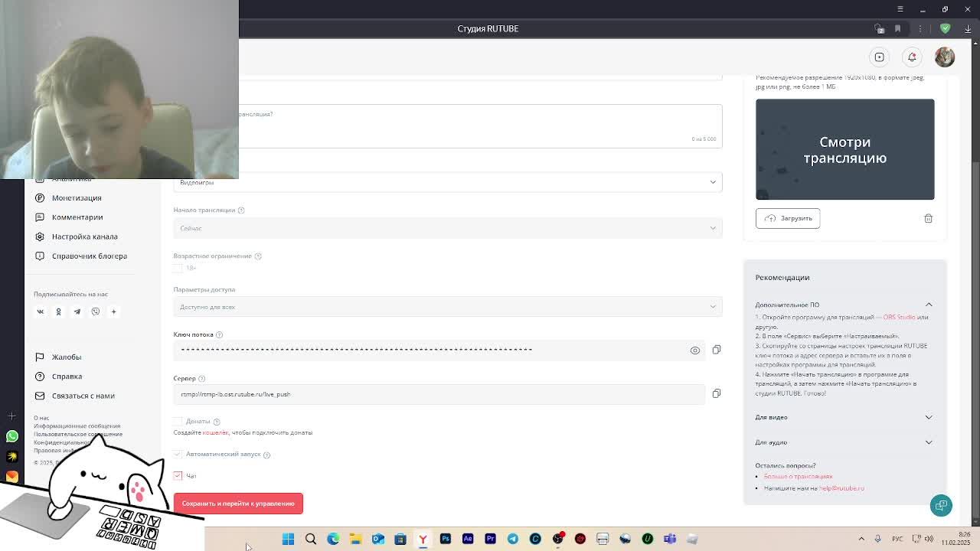Click the Загрузить cover upload button
980x551 pixels.
point(788,218)
